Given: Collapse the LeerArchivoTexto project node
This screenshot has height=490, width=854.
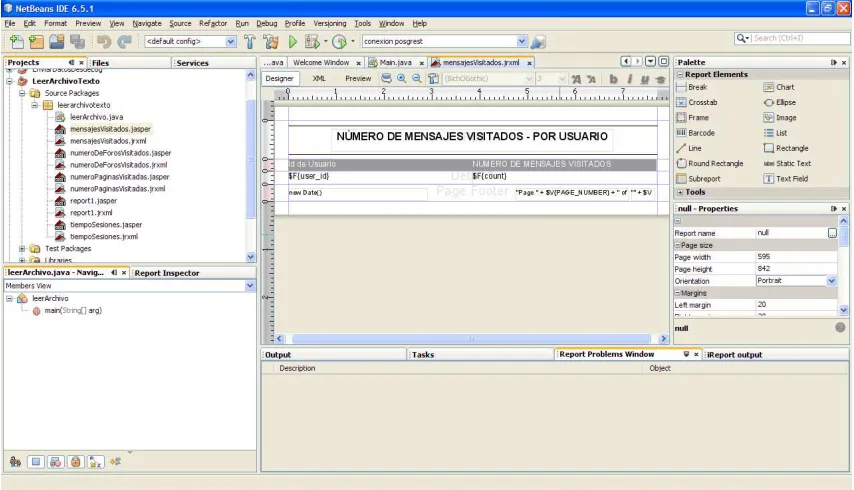Looking at the screenshot, I should click(9, 81).
